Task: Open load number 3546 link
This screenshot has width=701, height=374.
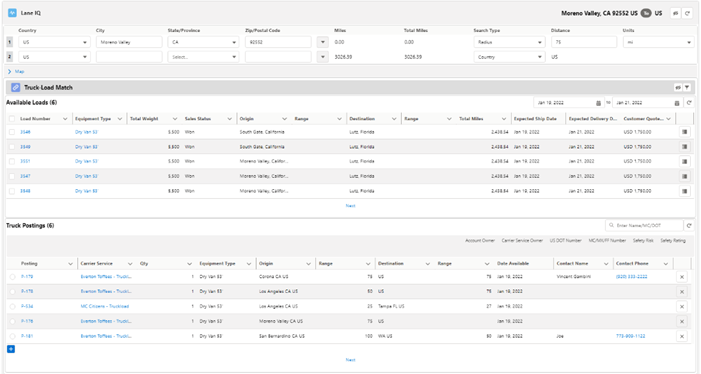Action: (25, 132)
